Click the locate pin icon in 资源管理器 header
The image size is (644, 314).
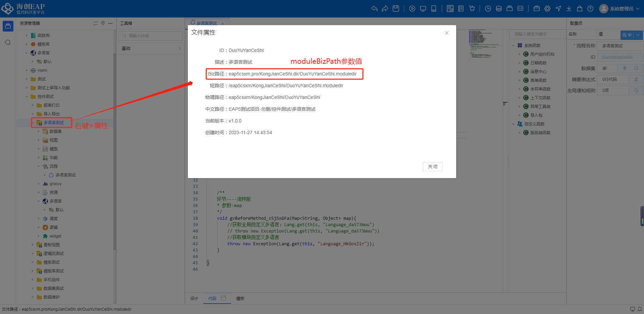tap(103, 23)
